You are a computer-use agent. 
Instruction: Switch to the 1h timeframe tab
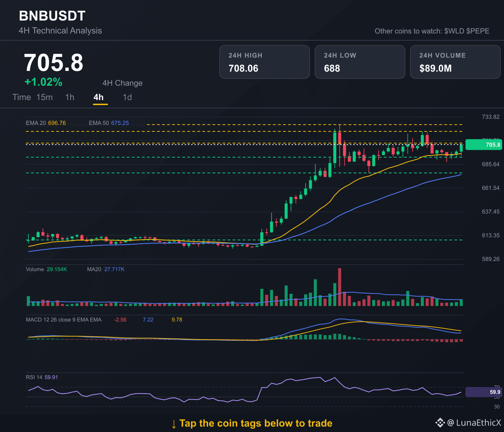(70, 97)
